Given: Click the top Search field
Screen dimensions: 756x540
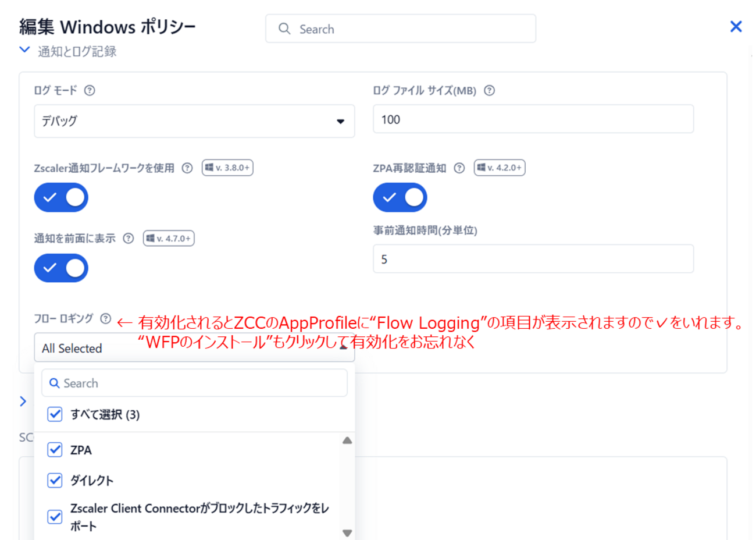Looking at the screenshot, I should pyautogui.click(x=401, y=29).
